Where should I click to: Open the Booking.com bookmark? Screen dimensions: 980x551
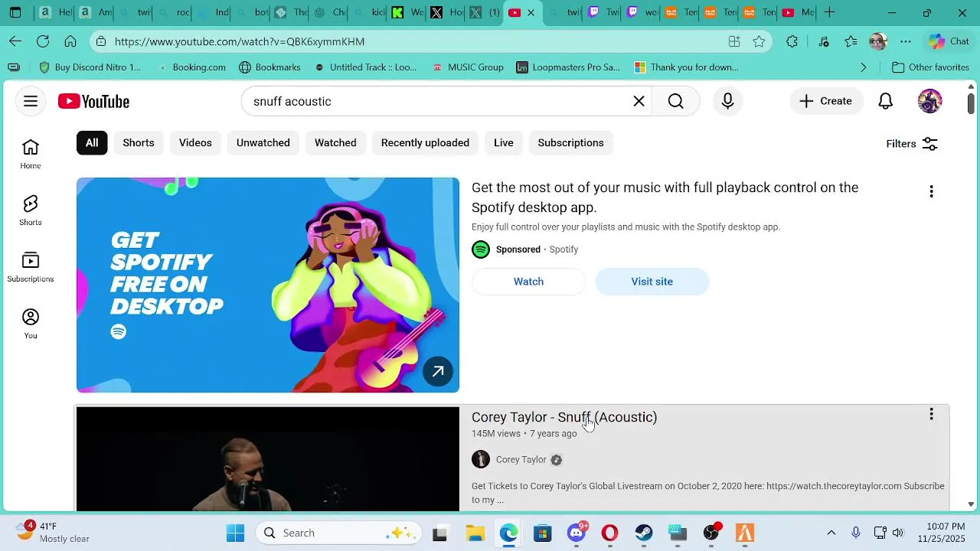pyautogui.click(x=191, y=67)
